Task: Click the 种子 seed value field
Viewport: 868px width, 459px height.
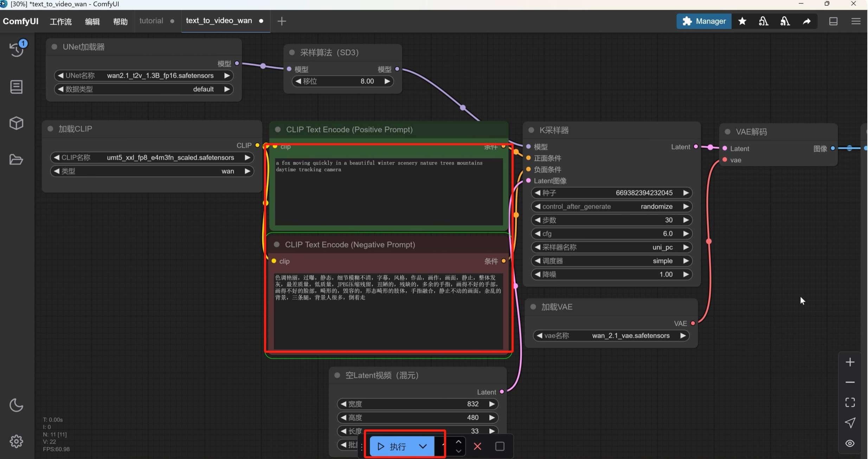Action: click(612, 193)
